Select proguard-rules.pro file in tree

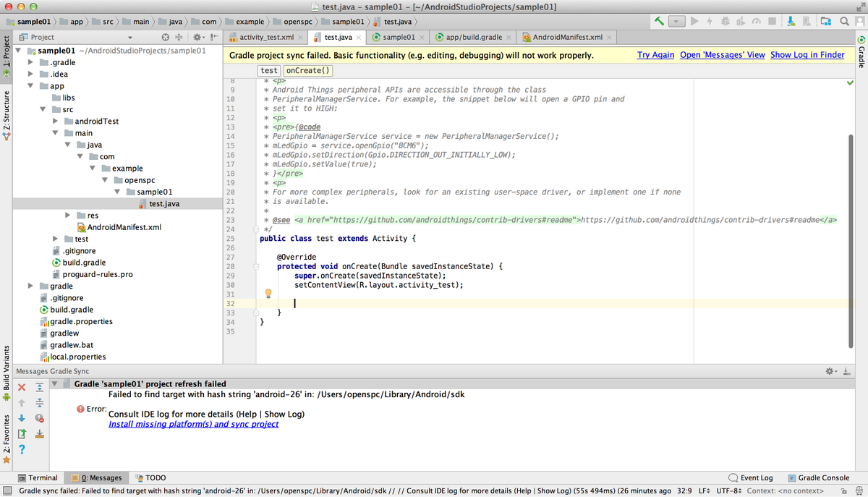click(x=97, y=274)
